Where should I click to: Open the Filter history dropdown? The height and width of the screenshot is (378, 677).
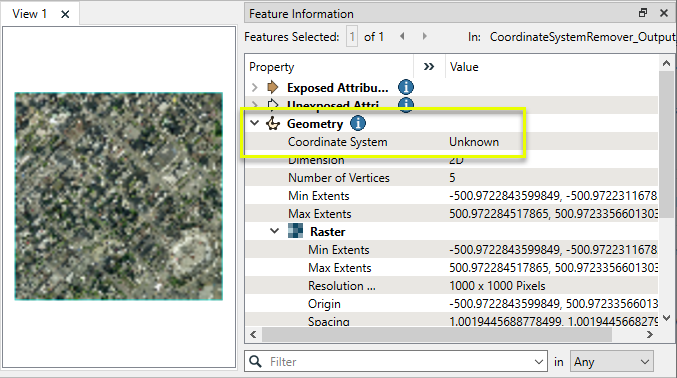pyautogui.click(x=538, y=362)
